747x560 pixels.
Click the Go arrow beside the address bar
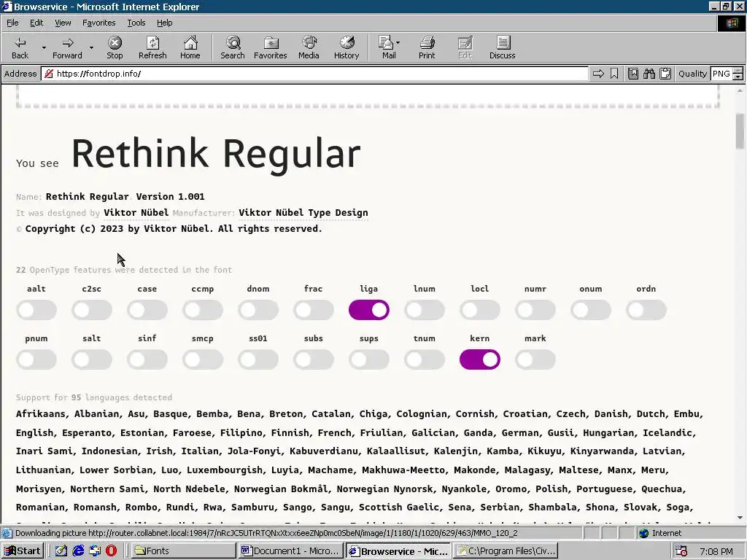[x=598, y=74]
